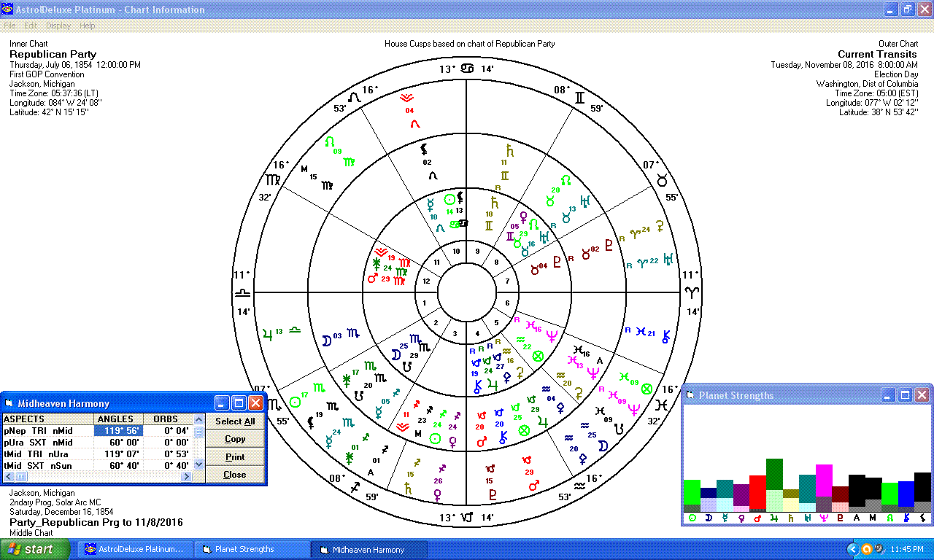Select the Mercury glyph in Planet Strengths legend
Viewport: 934px width, 560px height.
725,518
